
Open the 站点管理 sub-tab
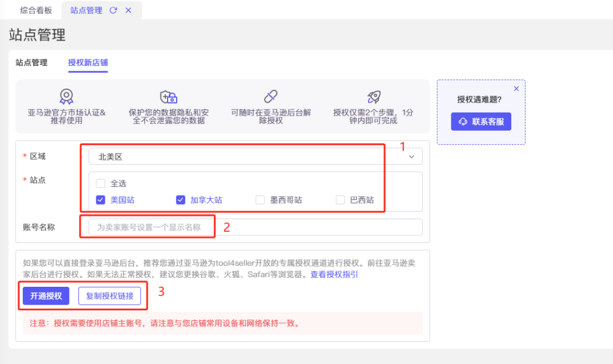[x=31, y=62]
